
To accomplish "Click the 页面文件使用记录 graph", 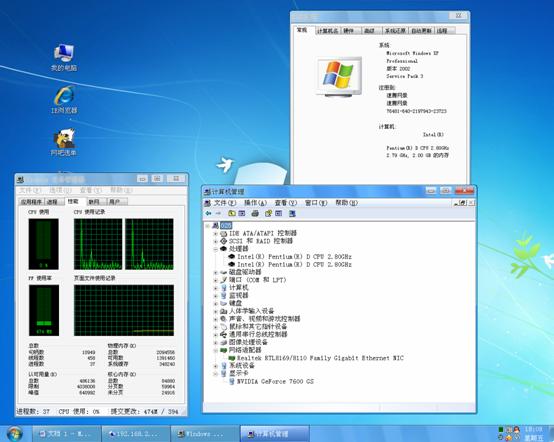I will (x=124, y=310).
